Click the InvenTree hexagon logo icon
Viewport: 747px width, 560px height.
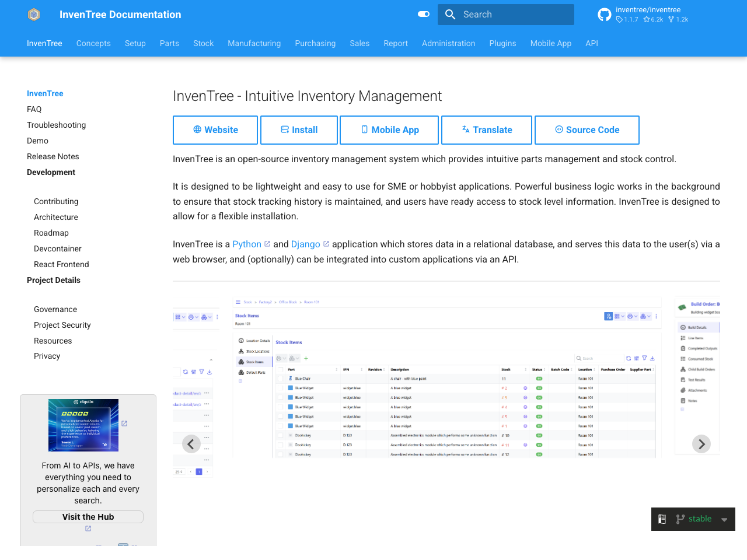(33, 14)
